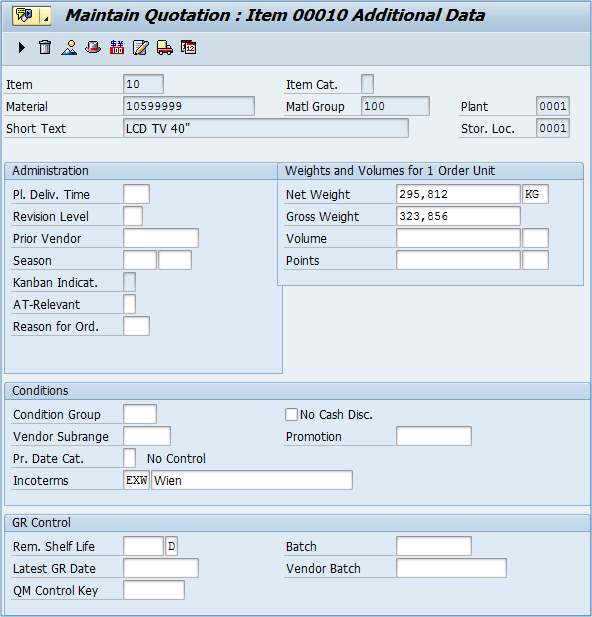Click the Vendor Batch input field
The image size is (592, 617).
(x=451, y=568)
